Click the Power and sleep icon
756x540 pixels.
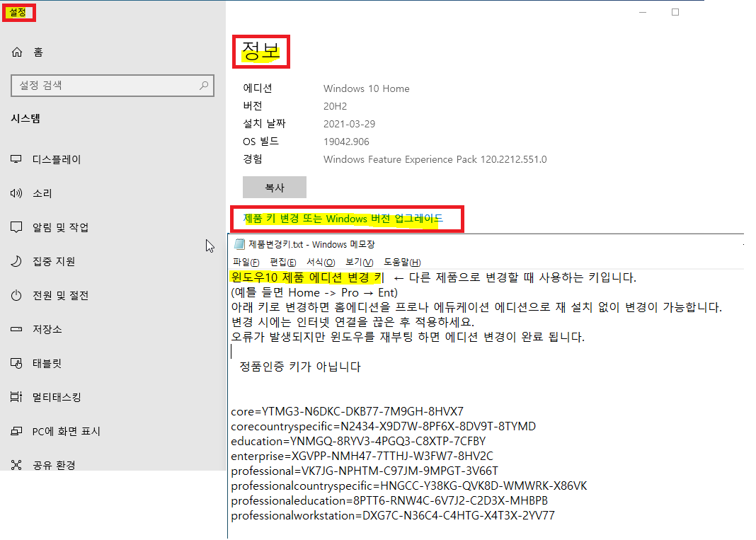click(16, 295)
